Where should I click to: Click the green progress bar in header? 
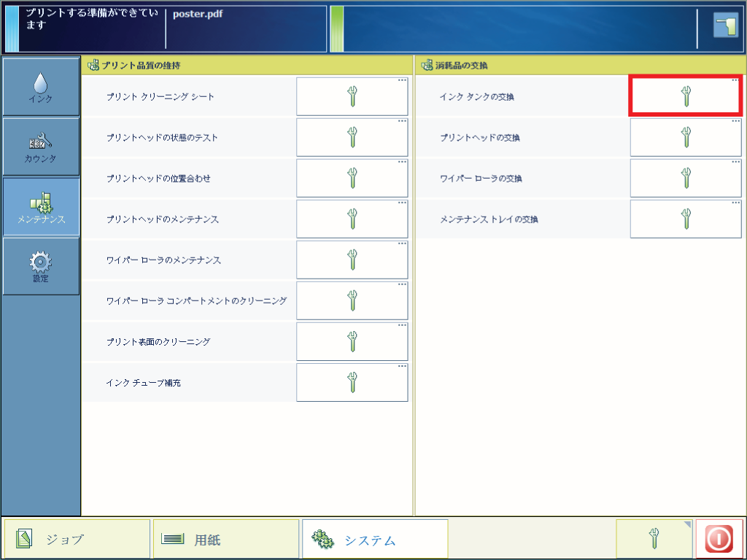(x=337, y=29)
